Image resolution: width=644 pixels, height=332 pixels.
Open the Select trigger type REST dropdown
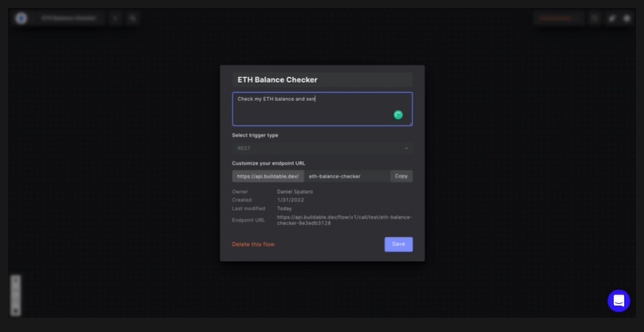[x=322, y=148]
